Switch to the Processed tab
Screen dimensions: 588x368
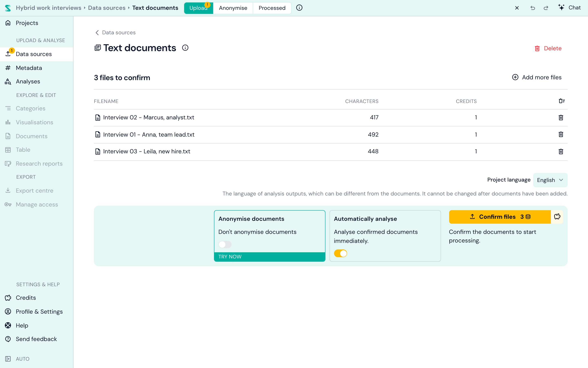(x=272, y=8)
